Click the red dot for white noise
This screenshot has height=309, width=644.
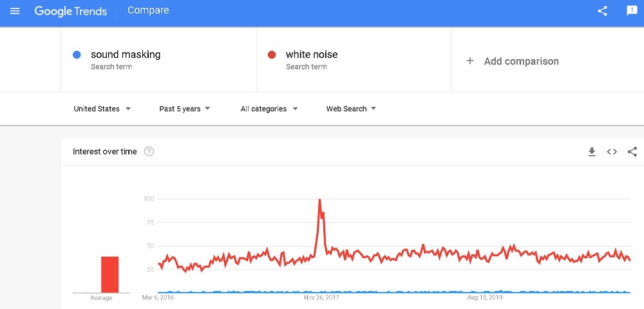pyautogui.click(x=272, y=55)
